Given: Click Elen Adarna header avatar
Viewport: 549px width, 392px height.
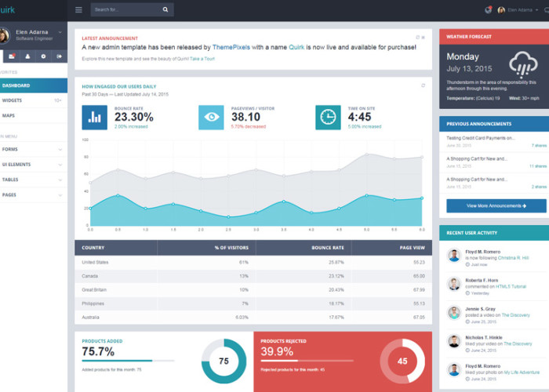Looking at the screenshot, I should [501, 9].
